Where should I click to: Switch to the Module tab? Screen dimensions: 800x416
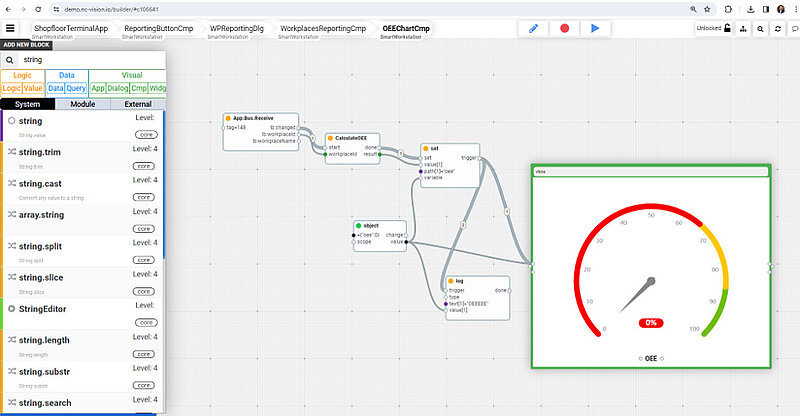[83, 104]
